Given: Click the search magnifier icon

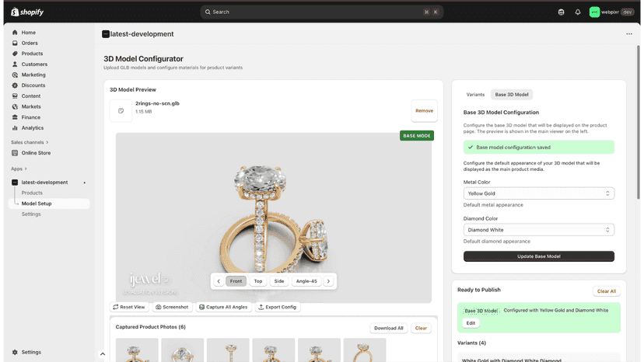Looking at the screenshot, I should (x=208, y=12).
